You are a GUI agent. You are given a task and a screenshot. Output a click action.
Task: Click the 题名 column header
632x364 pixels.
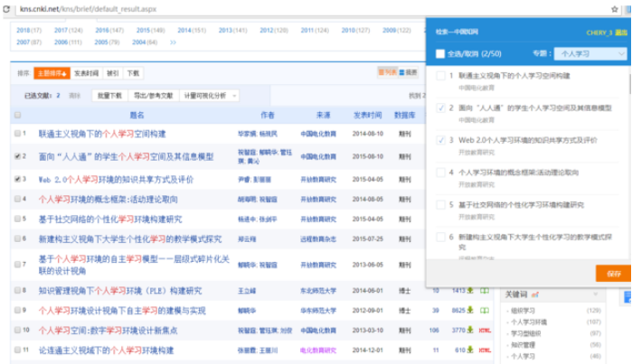[x=137, y=115]
